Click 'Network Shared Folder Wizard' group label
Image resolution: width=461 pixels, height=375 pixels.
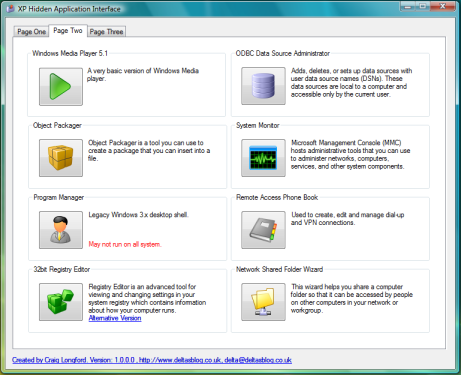[x=279, y=269]
